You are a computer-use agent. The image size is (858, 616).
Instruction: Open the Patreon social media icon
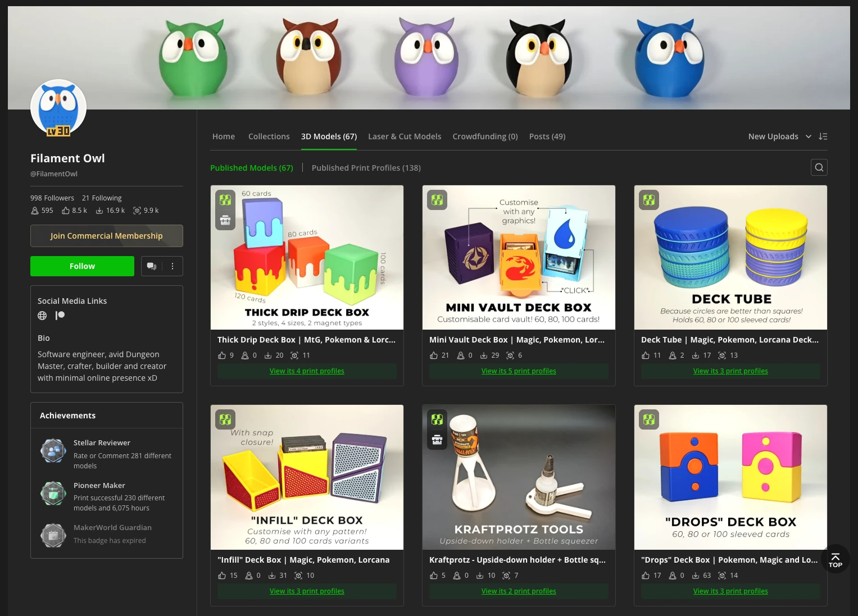click(60, 316)
